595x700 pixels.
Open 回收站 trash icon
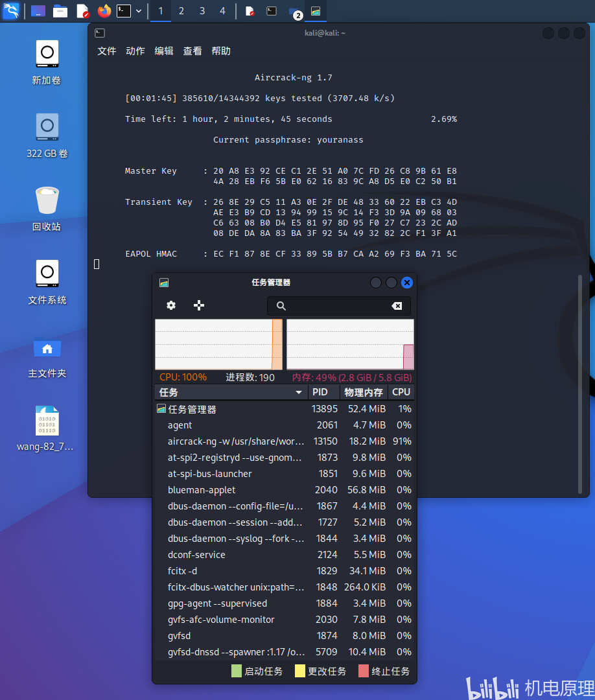point(47,209)
